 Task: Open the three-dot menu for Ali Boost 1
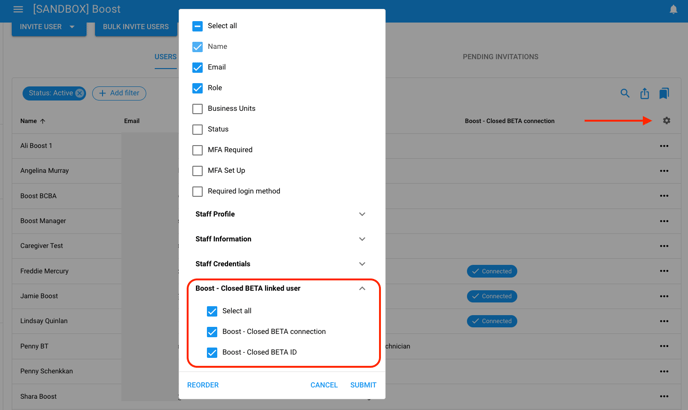[664, 146]
